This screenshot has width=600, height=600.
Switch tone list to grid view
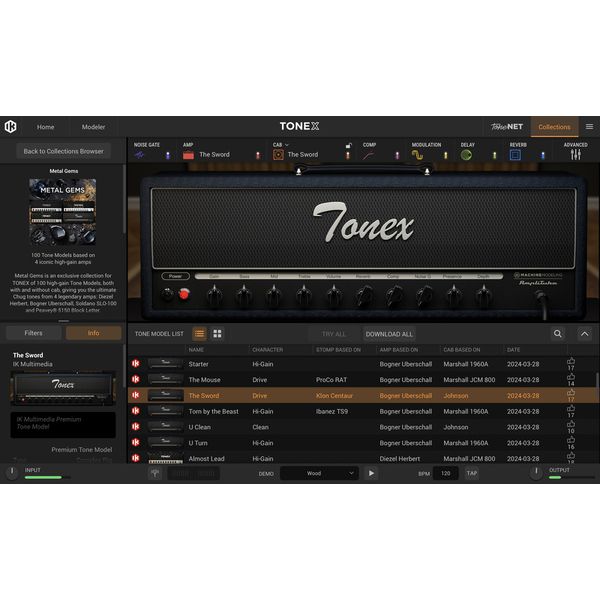tap(217, 334)
